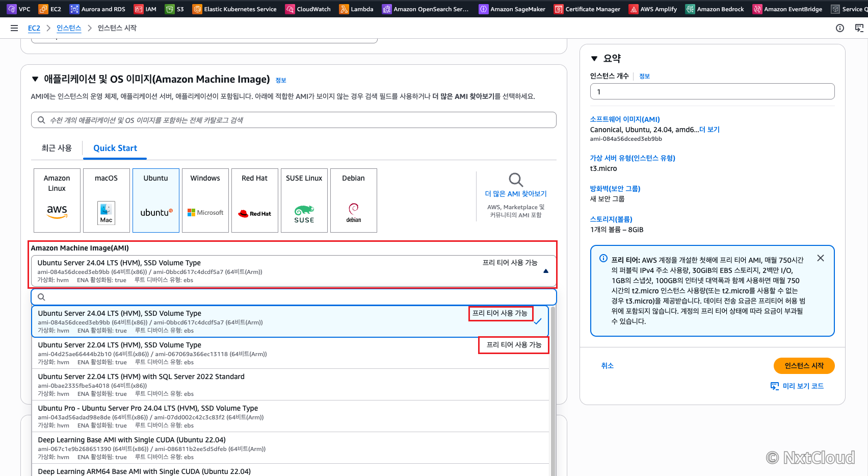Click the preview code icon
Image resolution: width=868 pixels, height=476 pixels.
coord(775,386)
